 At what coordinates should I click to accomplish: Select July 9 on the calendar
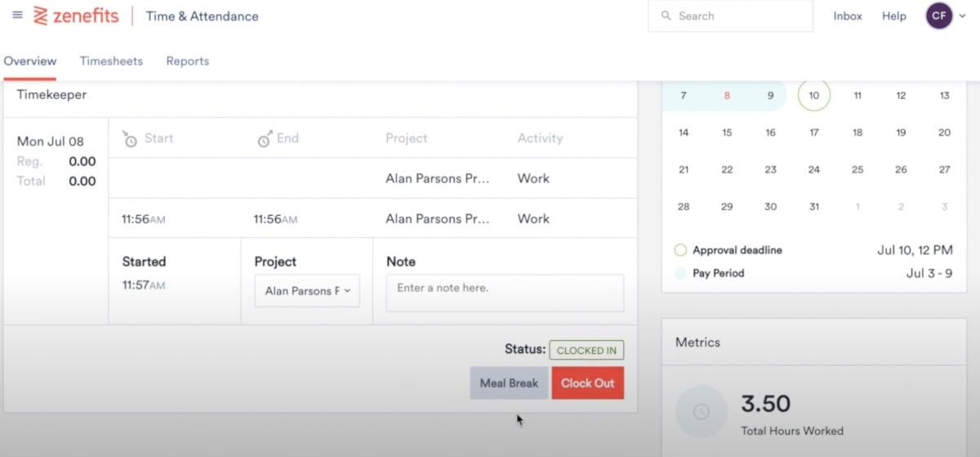click(x=770, y=96)
